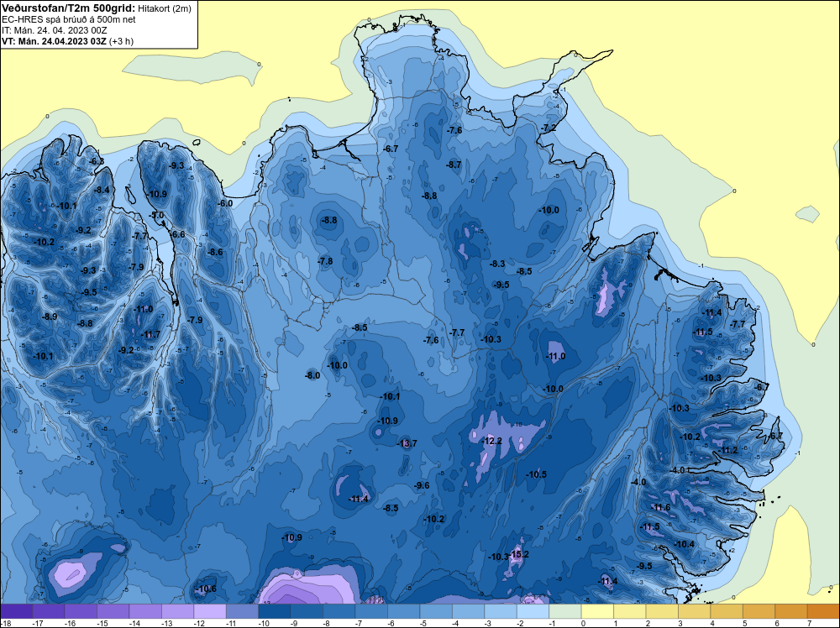The height and width of the screenshot is (628, 840).
Task: Click the -6.6 temperature label
Action: [x=178, y=234]
